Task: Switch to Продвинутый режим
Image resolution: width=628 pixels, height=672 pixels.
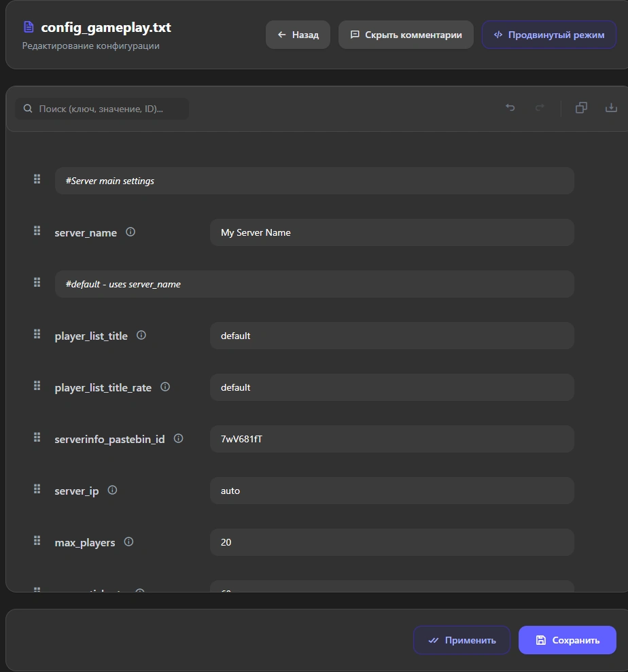Action: pyautogui.click(x=549, y=35)
